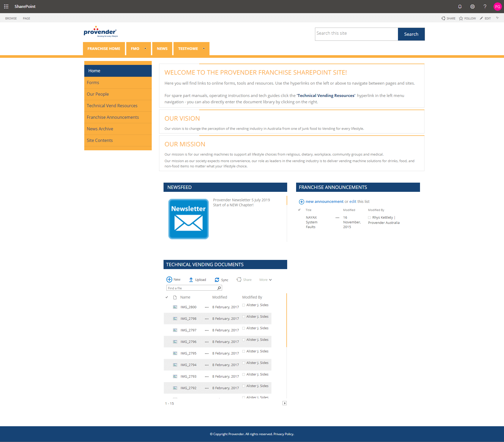Check presence box for IMG_2797 Alister J. Sides
Viewport: 504px width, 442px height.
click(x=244, y=328)
